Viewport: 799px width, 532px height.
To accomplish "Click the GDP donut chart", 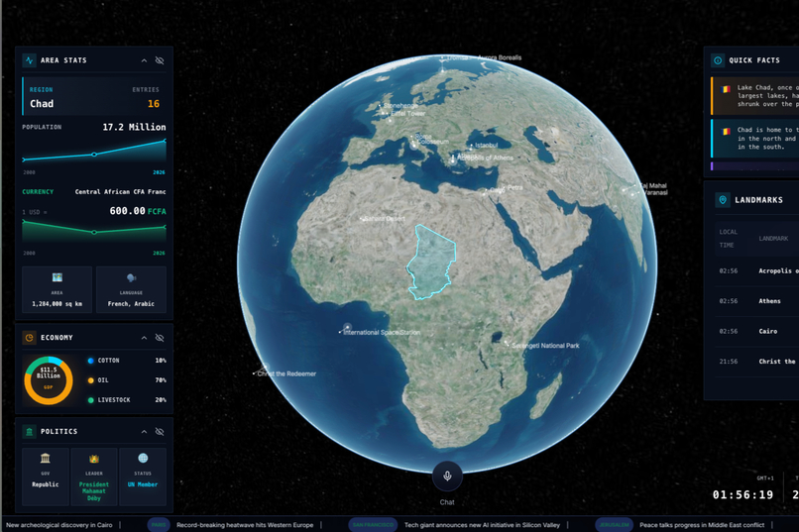I will pyautogui.click(x=49, y=380).
